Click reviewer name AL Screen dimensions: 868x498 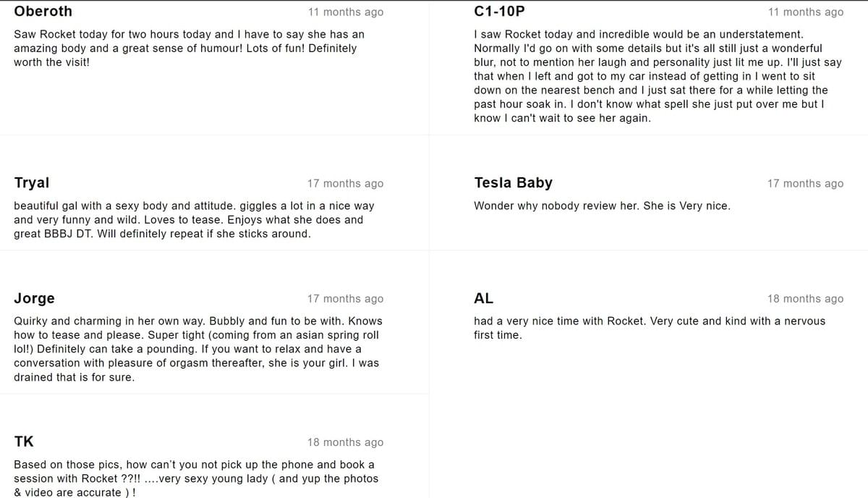click(x=483, y=298)
